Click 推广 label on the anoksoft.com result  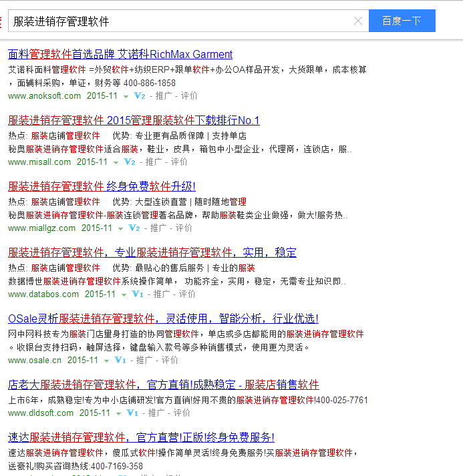164,96
